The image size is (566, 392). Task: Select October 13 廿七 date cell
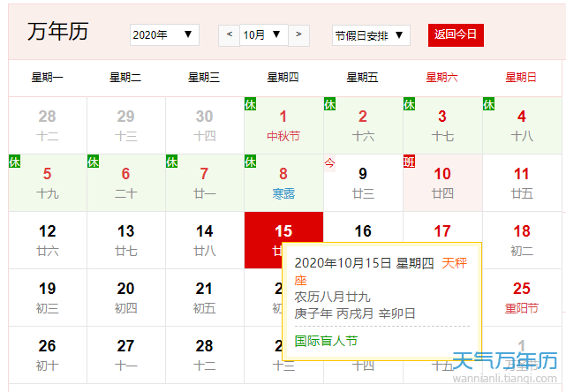(126, 240)
